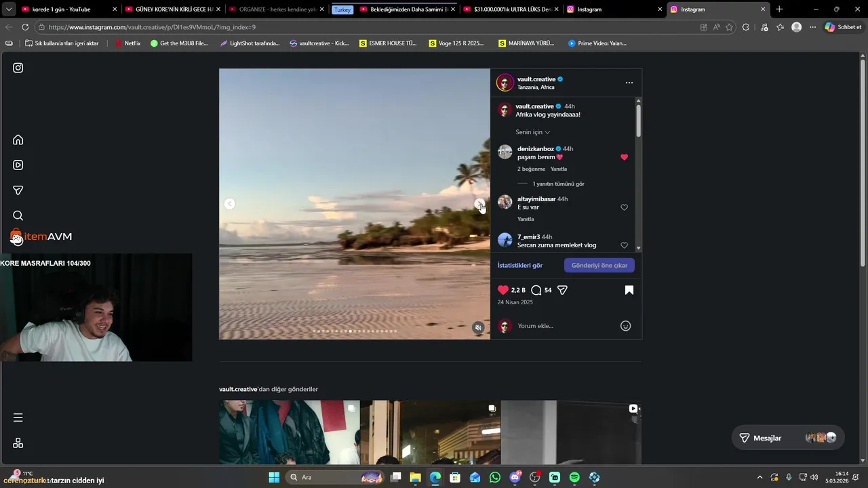This screenshot has height=488, width=868.
Task: Open Reels from the sidebar
Action: [x=18, y=165]
